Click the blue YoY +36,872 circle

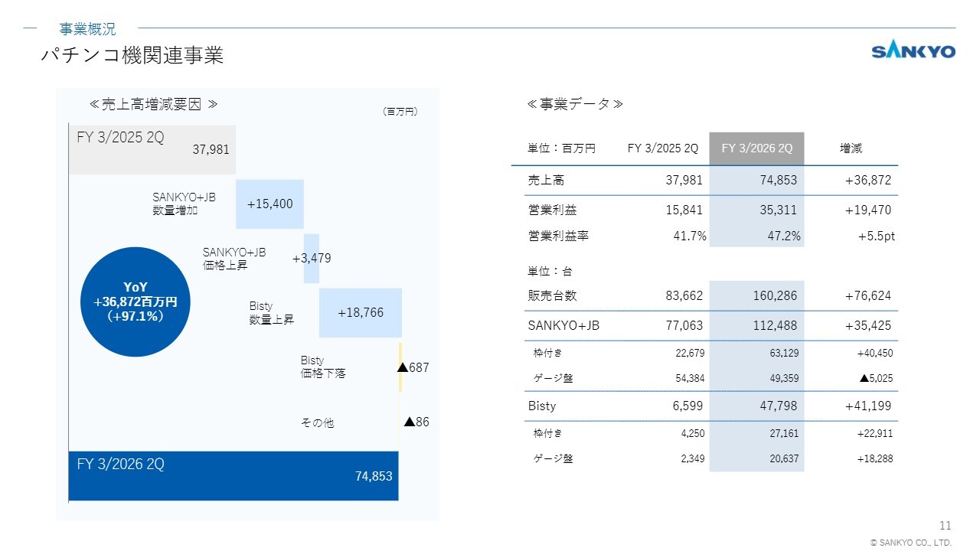coord(135,302)
